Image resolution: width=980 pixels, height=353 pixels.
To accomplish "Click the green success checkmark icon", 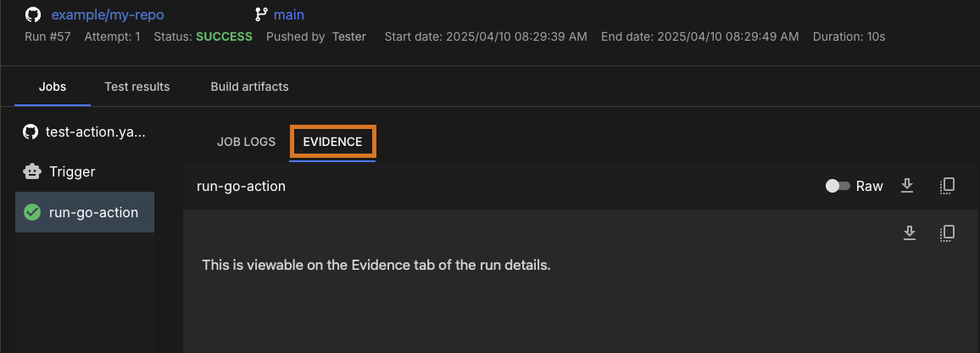I will [x=32, y=212].
